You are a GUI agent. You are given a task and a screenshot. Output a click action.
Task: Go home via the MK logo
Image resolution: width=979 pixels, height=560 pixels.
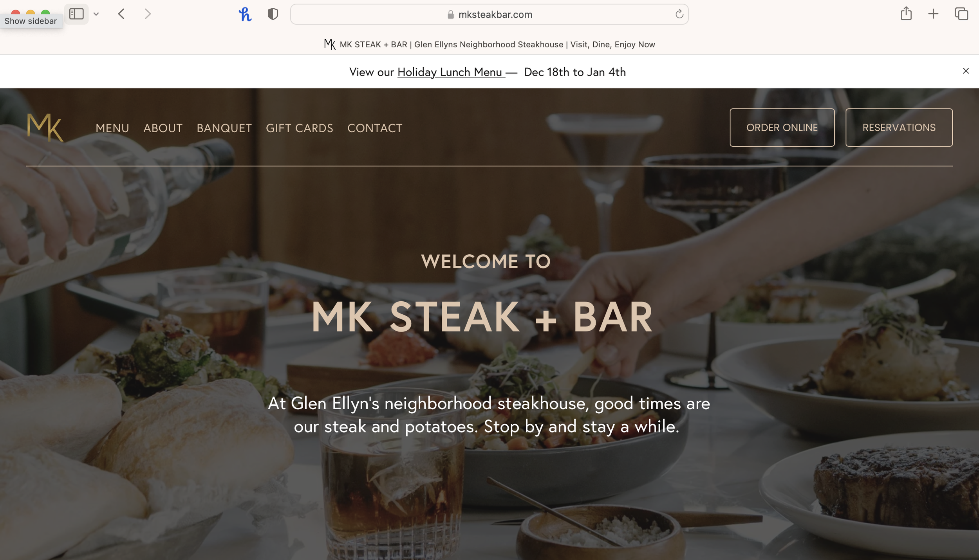pyautogui.click(x=45, y=128)
